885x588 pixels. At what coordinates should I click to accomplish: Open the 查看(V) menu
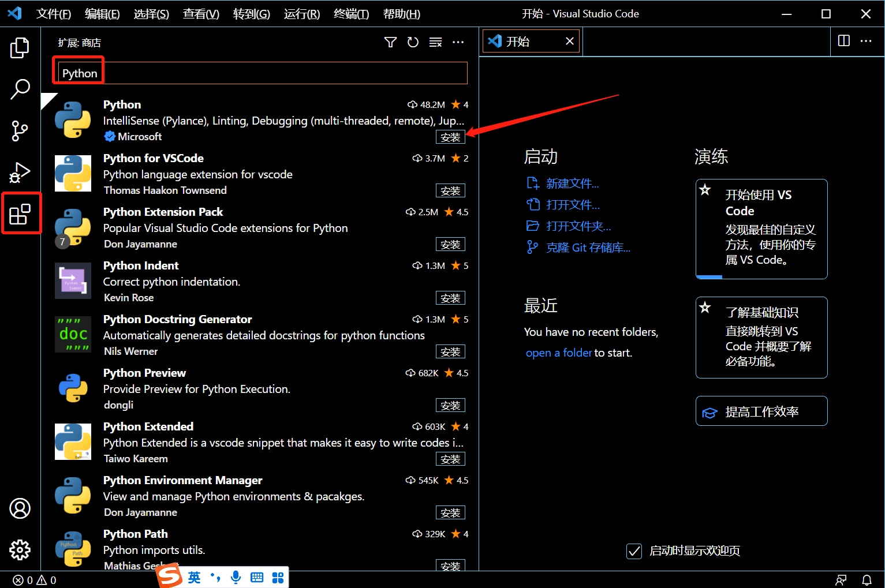[201, 14]
